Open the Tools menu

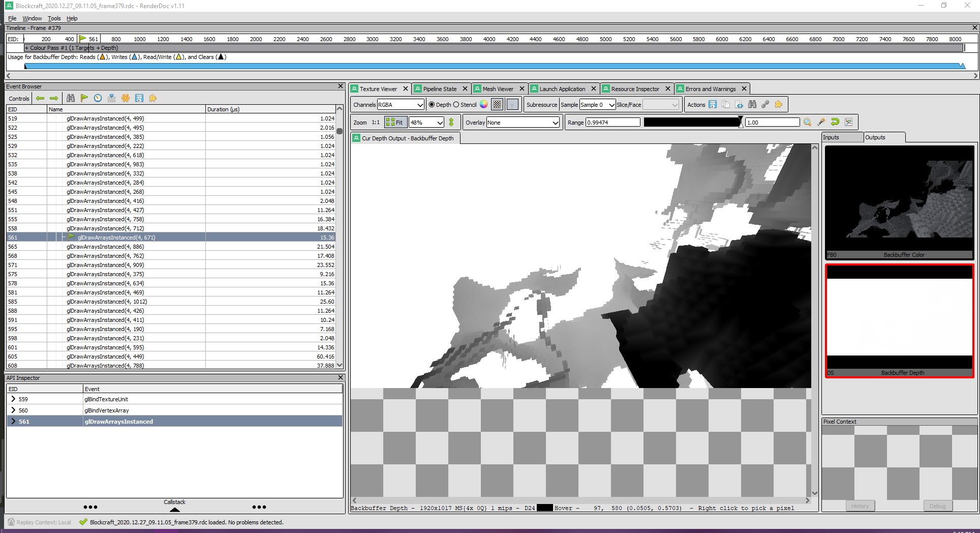click(54, 18)
